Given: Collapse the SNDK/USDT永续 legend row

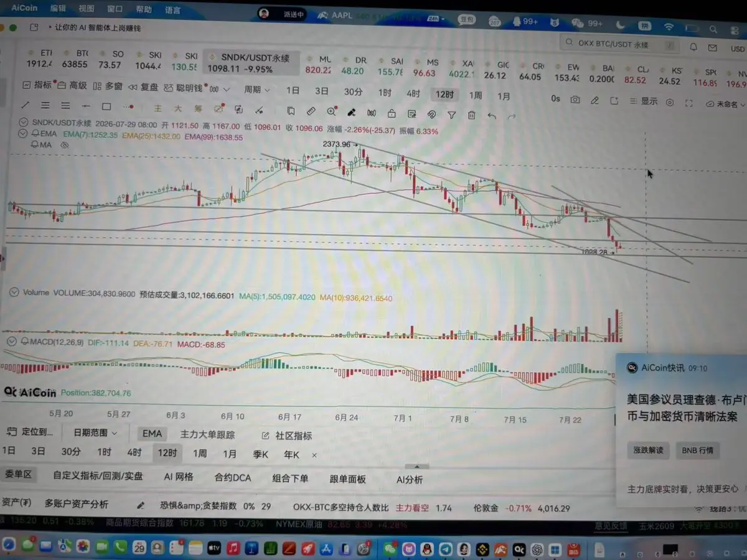Looking at the screenshot, I should point(24,123).
